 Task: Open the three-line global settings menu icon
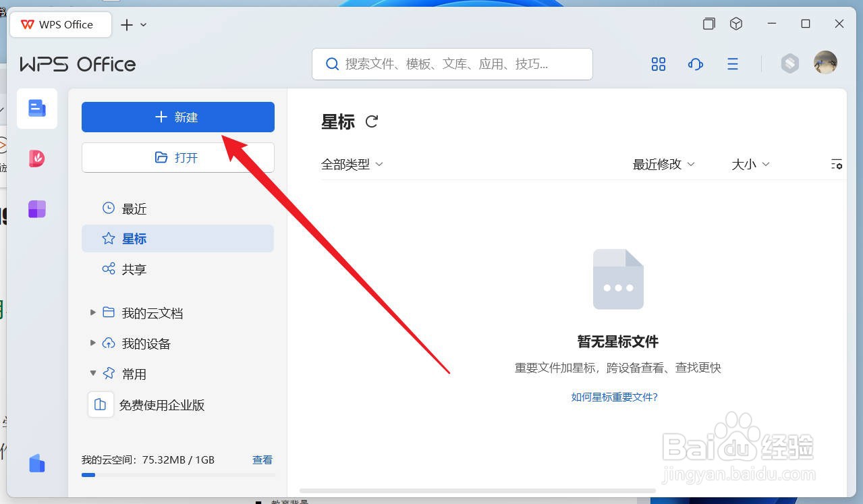733,64
